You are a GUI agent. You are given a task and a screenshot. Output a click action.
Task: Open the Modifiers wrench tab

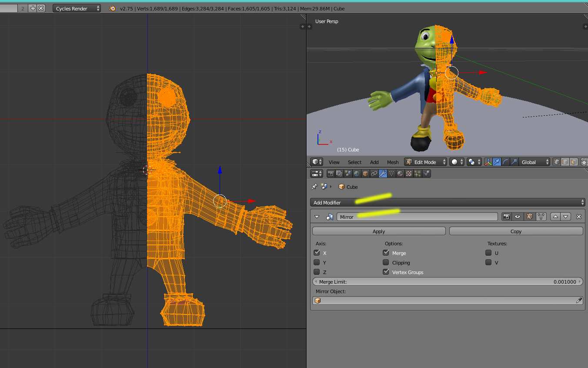[x=383, y=174]
